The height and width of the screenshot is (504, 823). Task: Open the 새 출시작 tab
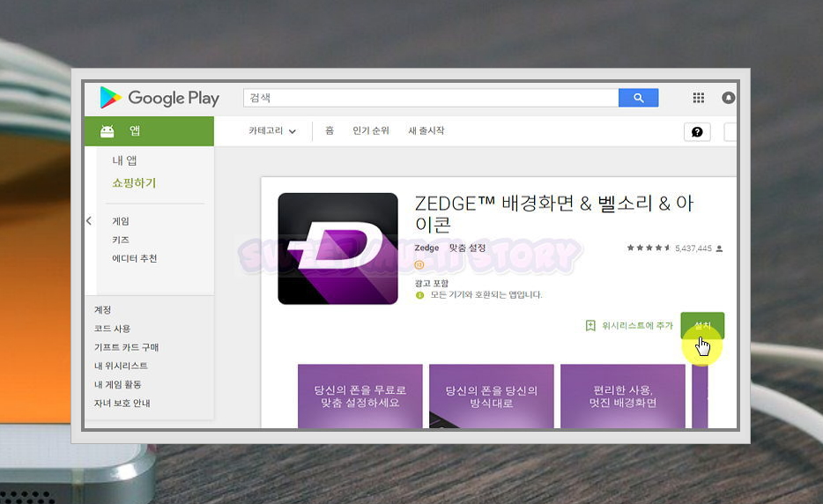[x=426, y=130]
